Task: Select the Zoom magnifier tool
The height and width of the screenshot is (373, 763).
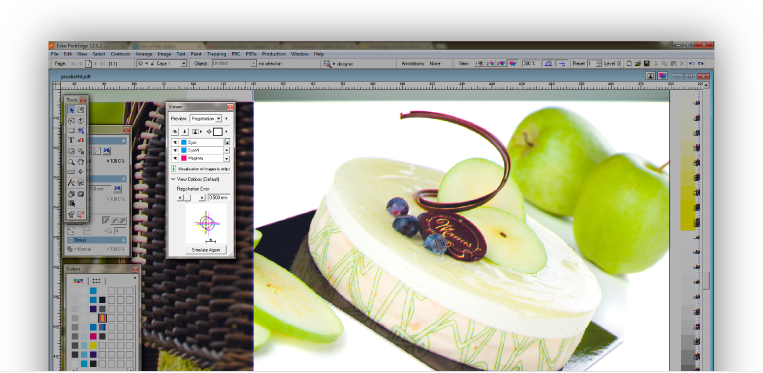Action: click(x=71, y=162)
